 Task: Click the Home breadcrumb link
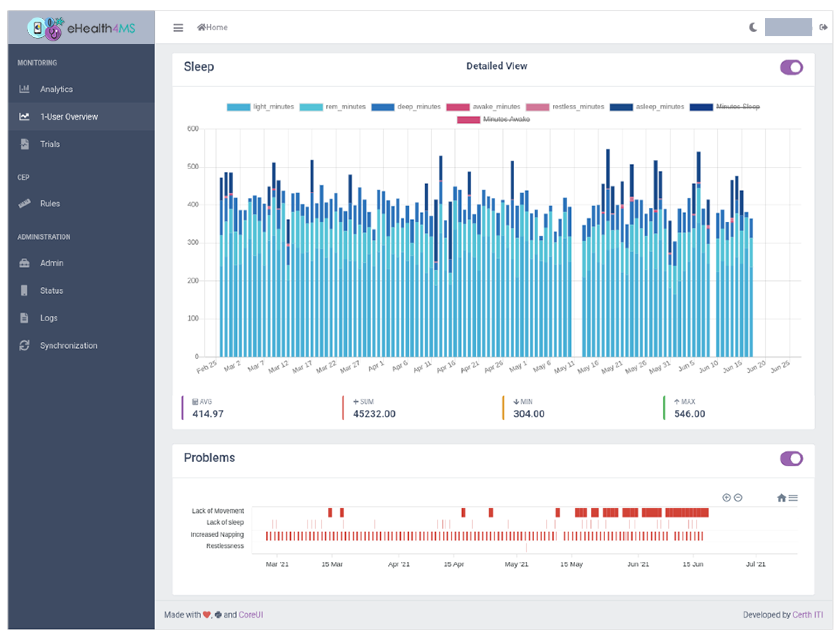[x=213, y=27]
